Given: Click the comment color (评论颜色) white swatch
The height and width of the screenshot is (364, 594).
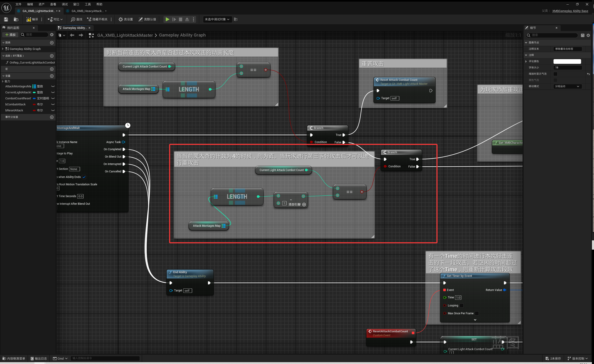Looking at the screenshot, I should (567, 61).
